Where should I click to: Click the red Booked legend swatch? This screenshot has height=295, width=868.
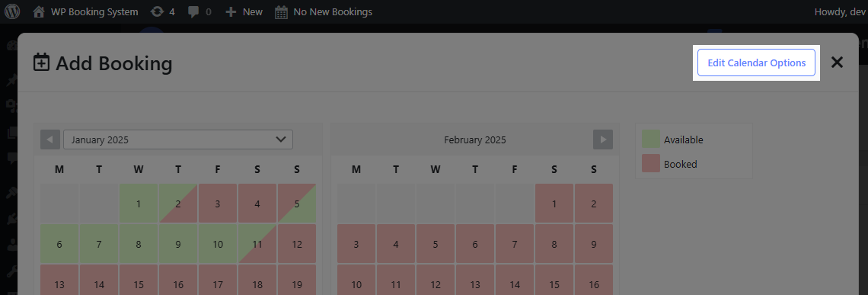click(x=651, y=164)
